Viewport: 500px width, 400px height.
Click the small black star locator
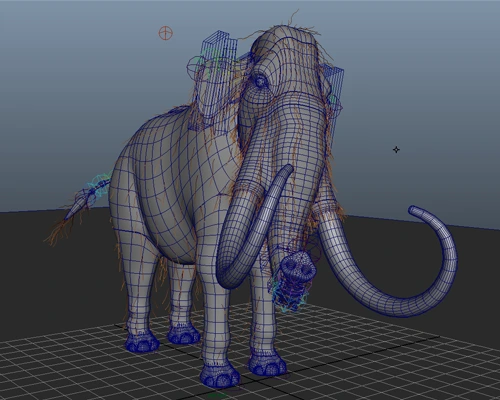[x=396, y=150]
